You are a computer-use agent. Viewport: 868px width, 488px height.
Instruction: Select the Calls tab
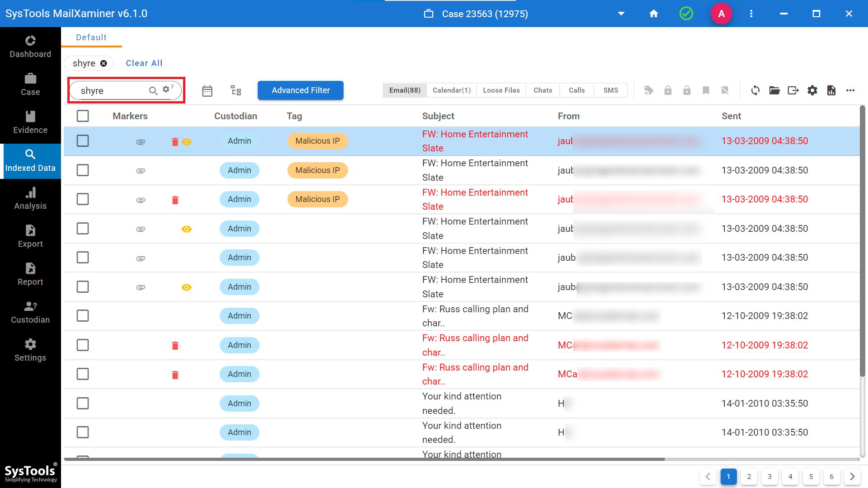577,90
